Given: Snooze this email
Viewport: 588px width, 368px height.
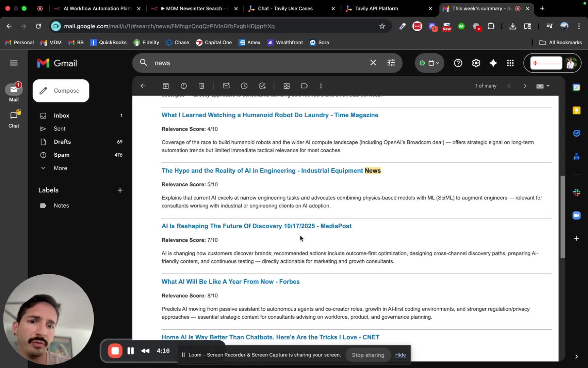Looking at the screenshot, I should (x=244, y=86).
